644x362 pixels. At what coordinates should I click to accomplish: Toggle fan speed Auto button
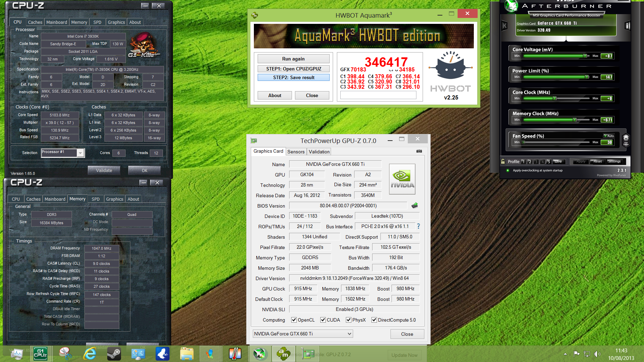pyautogui.click(x=609, y=136)
